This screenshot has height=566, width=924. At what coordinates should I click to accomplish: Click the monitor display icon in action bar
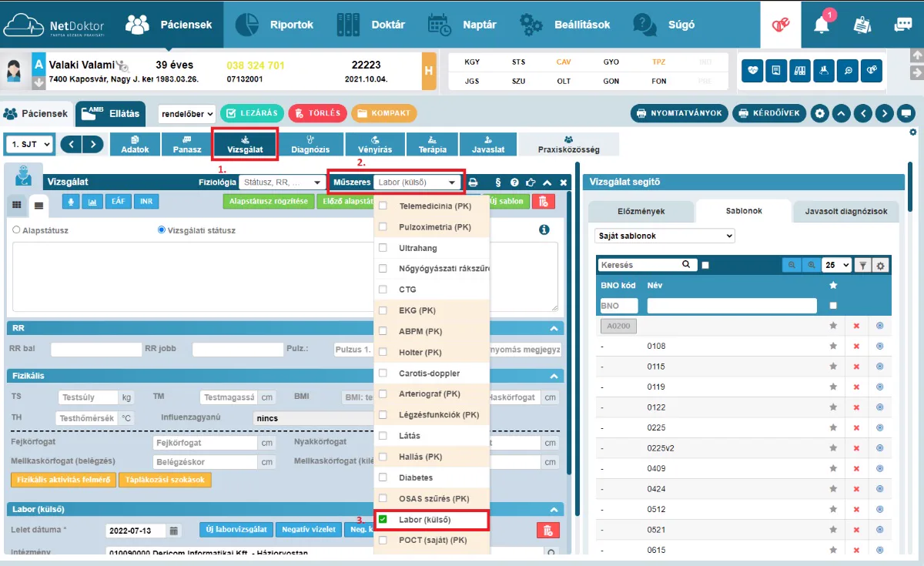click(x=906, y=113)
